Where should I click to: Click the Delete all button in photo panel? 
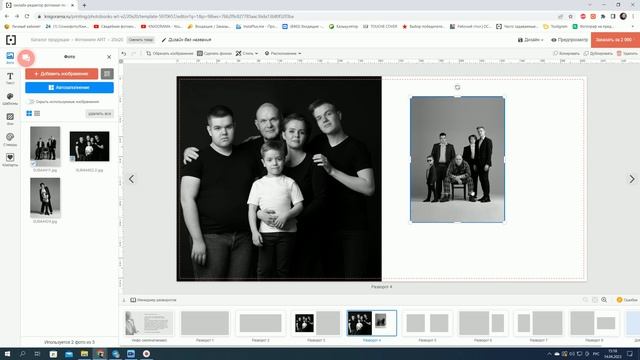click(x=100, y=113)
